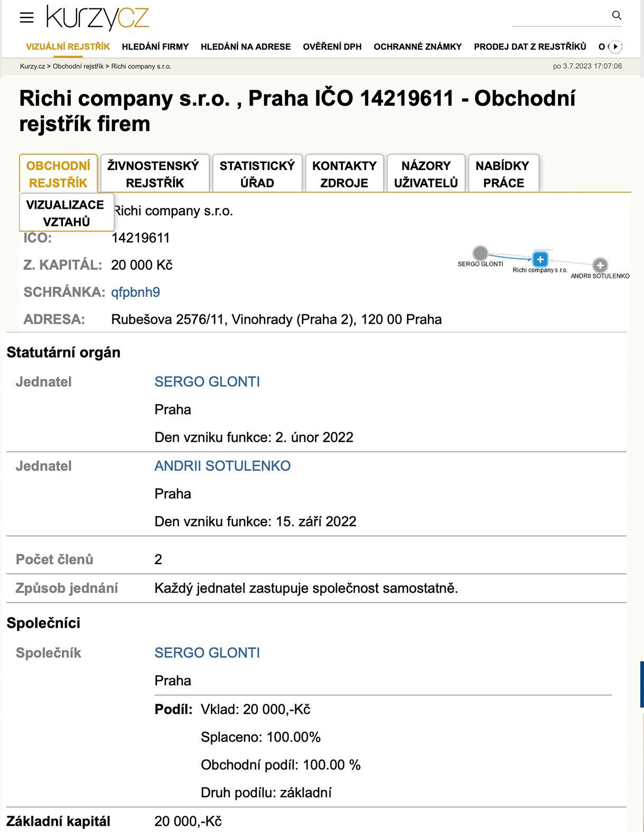Focus the search input field
Screen dimensions: 644x832
pos(560,17)
